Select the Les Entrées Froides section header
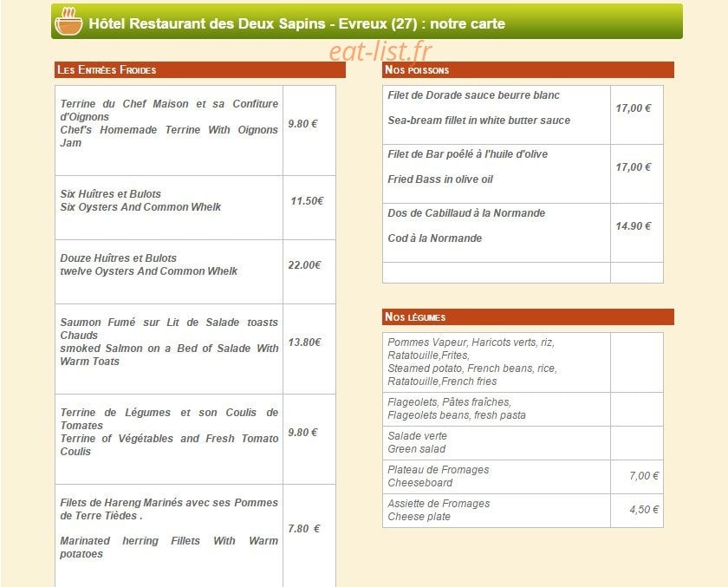Image resolution: width=728 pixels, height=587 pixels. pos(200,69)
